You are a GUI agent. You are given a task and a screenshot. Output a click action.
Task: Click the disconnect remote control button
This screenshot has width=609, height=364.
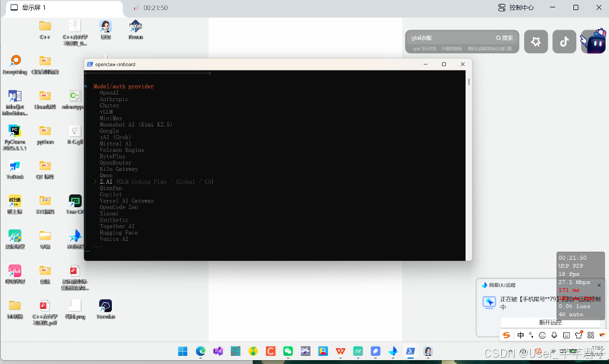coord(550,322)
